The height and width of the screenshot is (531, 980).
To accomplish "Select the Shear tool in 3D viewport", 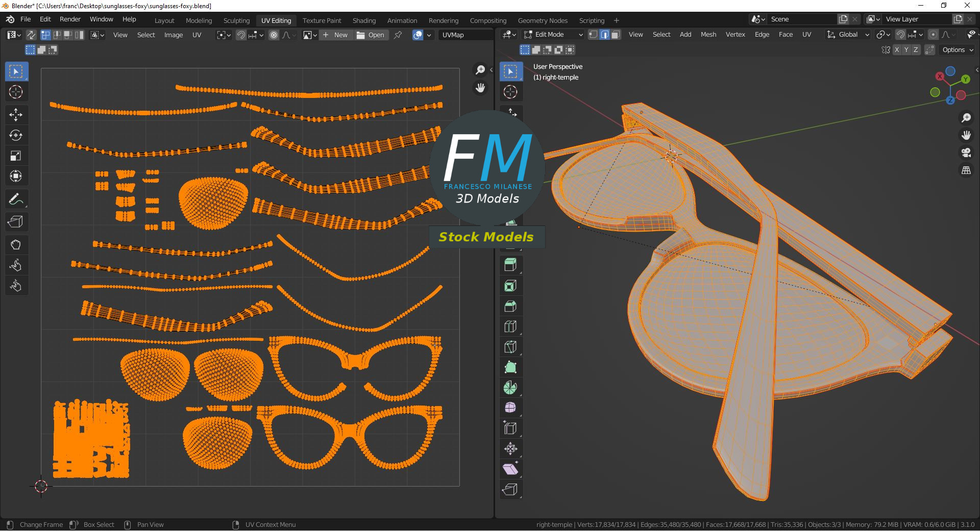I will click(510, 469).
